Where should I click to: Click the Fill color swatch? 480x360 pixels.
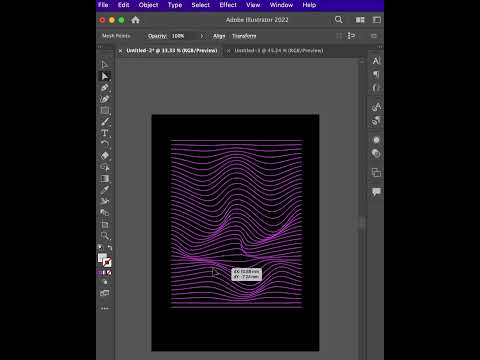click(x=102, y=258)
